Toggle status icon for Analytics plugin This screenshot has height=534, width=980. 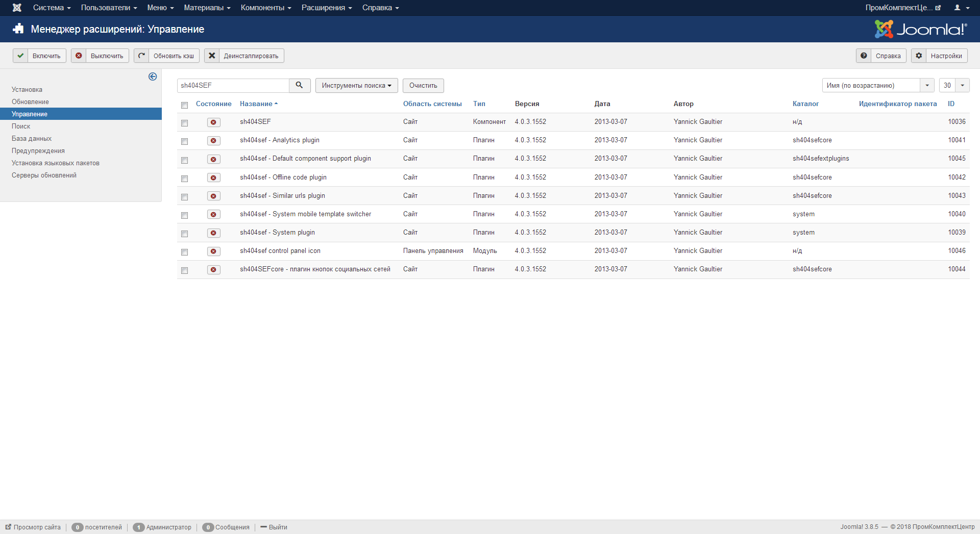coord(213,141)
